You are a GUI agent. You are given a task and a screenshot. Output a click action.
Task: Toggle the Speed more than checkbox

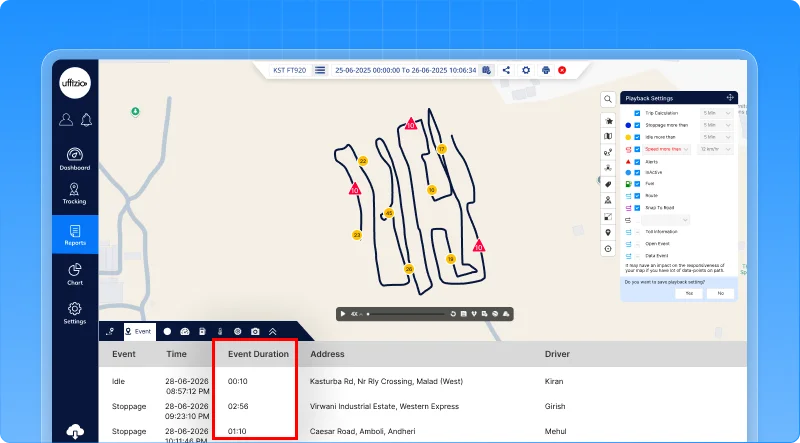tap(637, 150)
